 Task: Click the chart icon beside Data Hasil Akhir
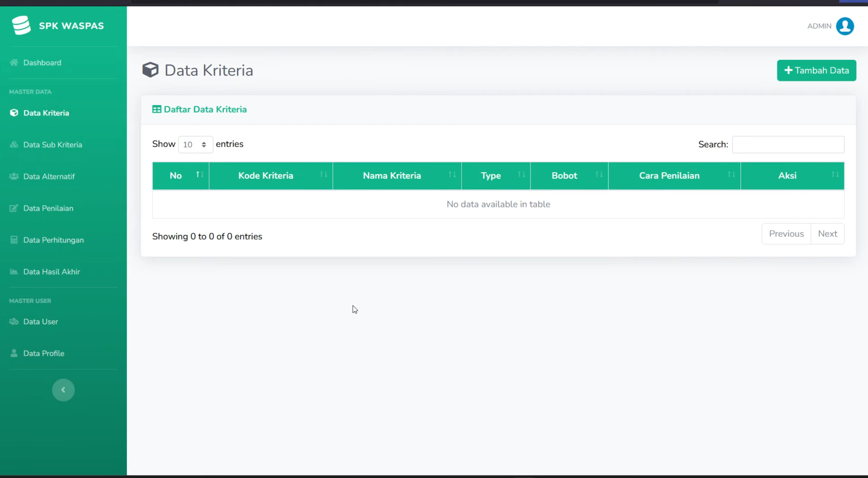click(14, 272)
